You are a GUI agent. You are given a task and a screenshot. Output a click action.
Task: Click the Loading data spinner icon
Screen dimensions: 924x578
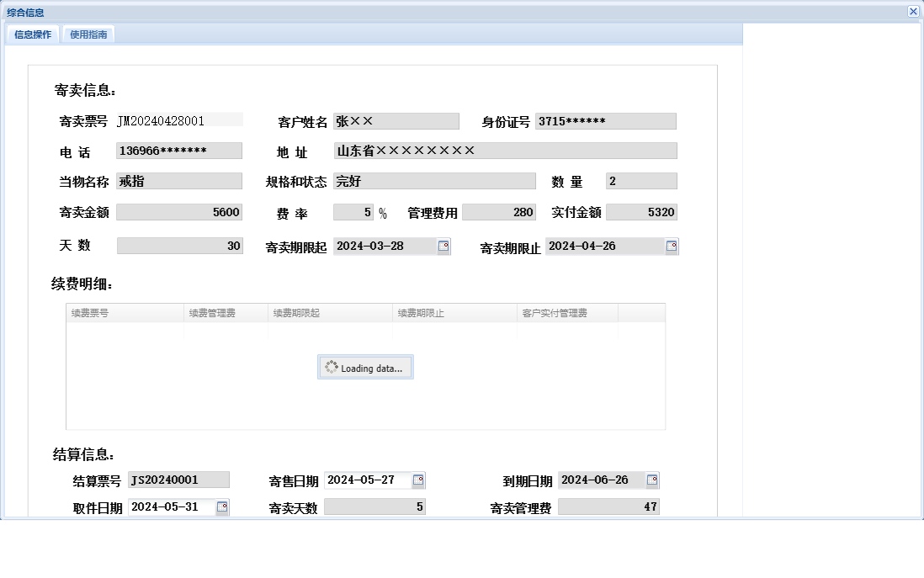pos(330,367)
